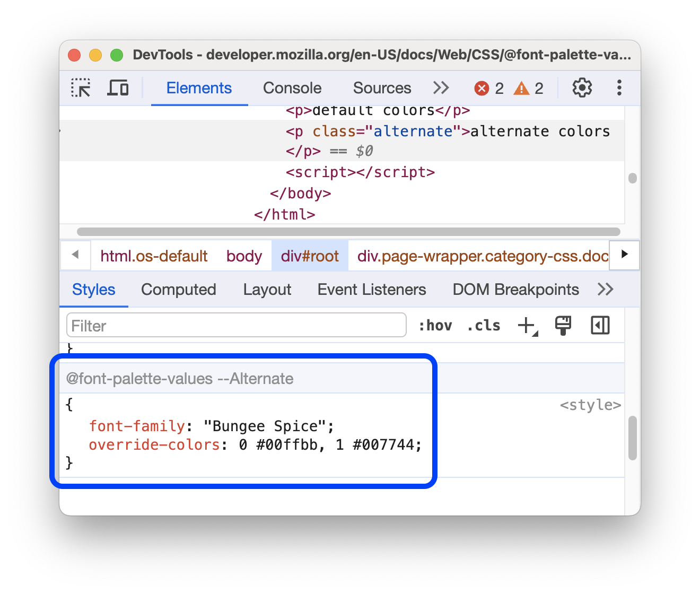The width and height of the screenshot is (700, 594).
Task: Switch to the Console panel
Action: coord(292,88)
